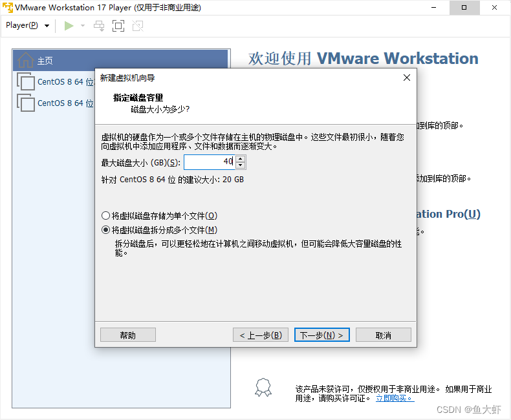Click the send Ctrl+Alt+Del toolbar icon
The image size is (511, 420).
(99, 26)
